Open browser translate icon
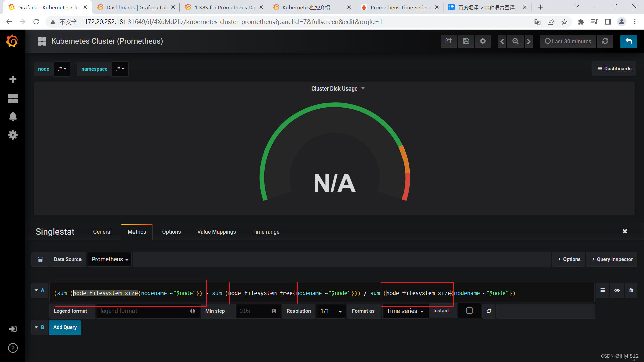 pyautogui.click(x=537, y=22)
